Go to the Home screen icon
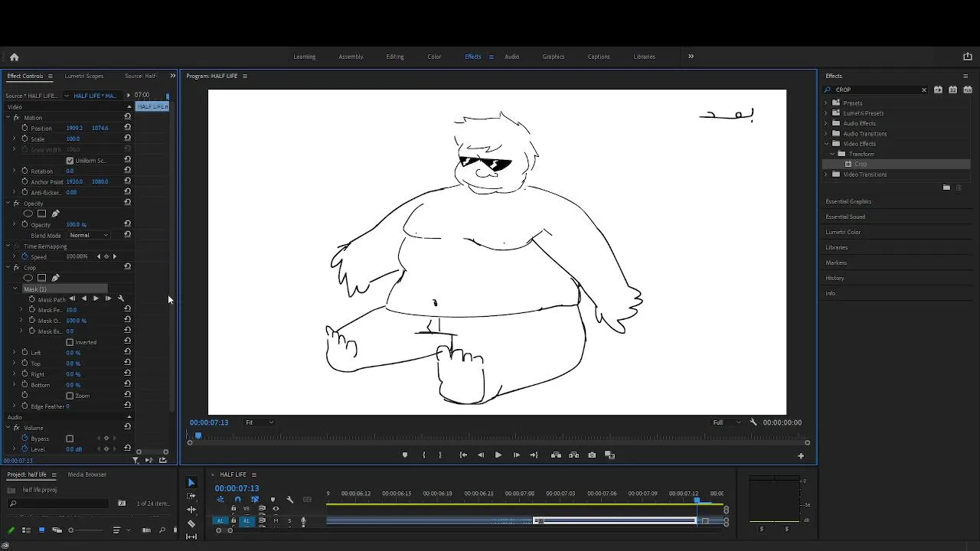This screenshot has height=551, width=980. (14, 57)
